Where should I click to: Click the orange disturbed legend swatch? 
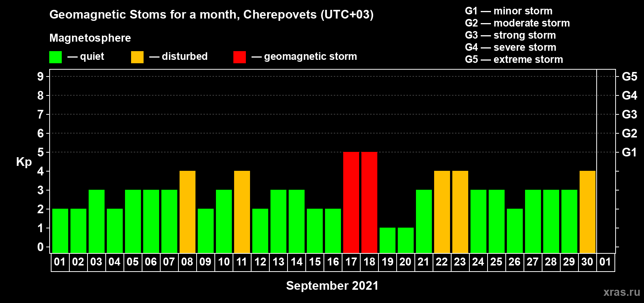[137, 57]
